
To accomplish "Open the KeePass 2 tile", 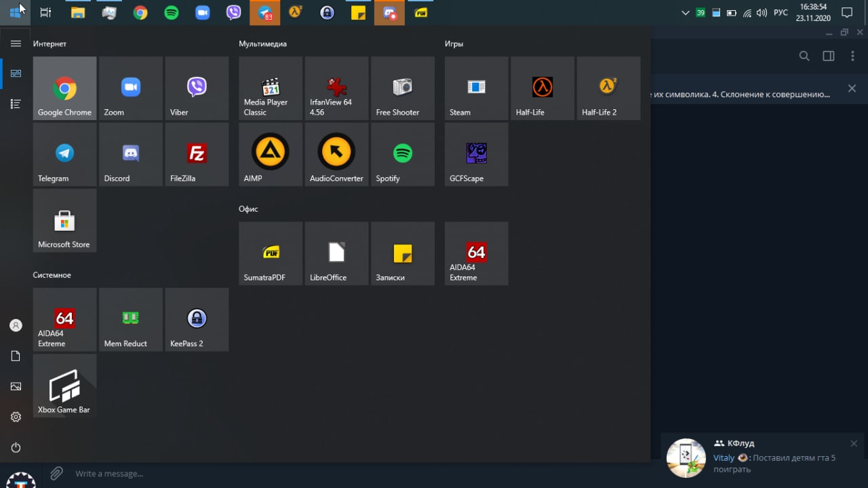I will (197, 320).
